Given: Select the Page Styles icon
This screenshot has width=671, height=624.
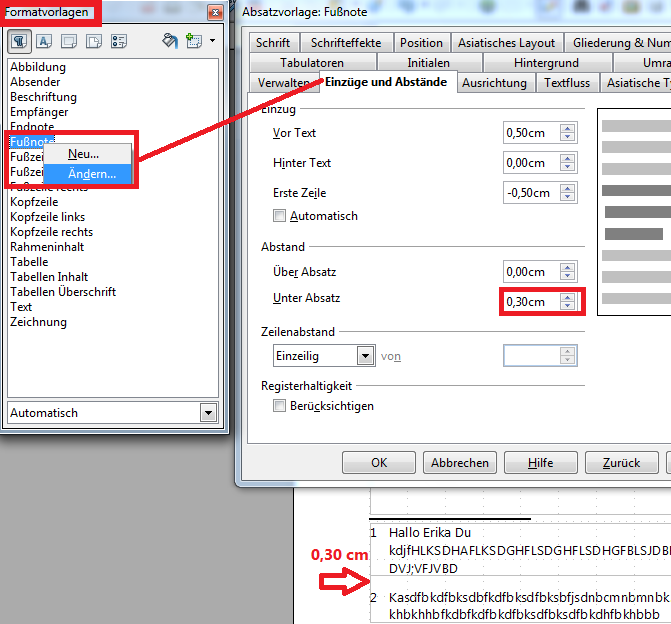Looking at the screenshot, I should [94, 41].
